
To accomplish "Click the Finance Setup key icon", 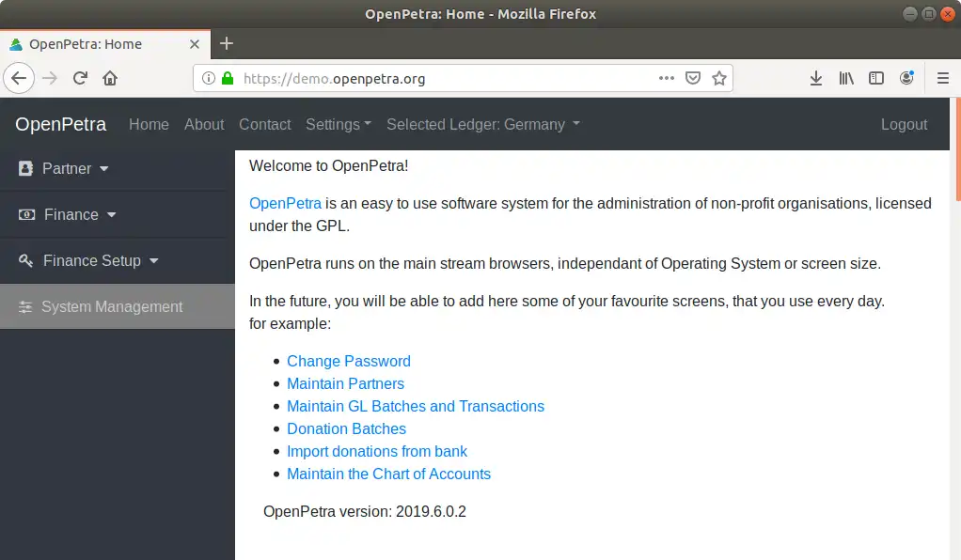I will [x=26, y=261].
